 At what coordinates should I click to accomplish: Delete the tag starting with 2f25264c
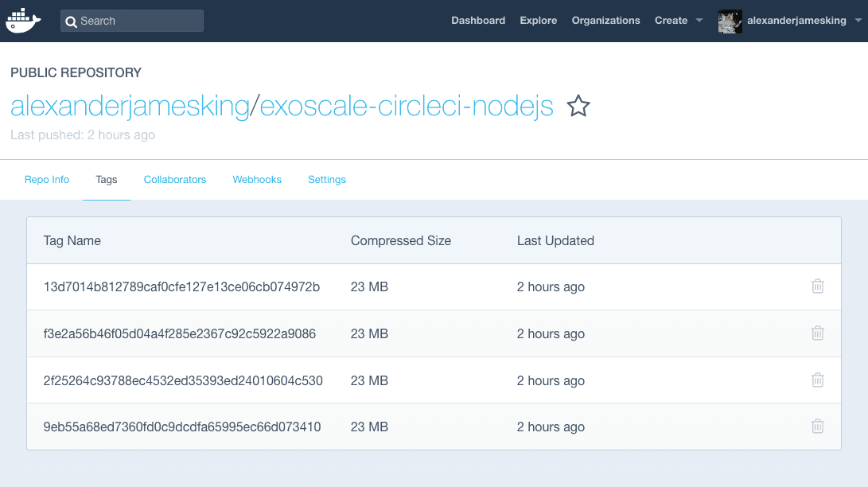[x=817, y=380]
